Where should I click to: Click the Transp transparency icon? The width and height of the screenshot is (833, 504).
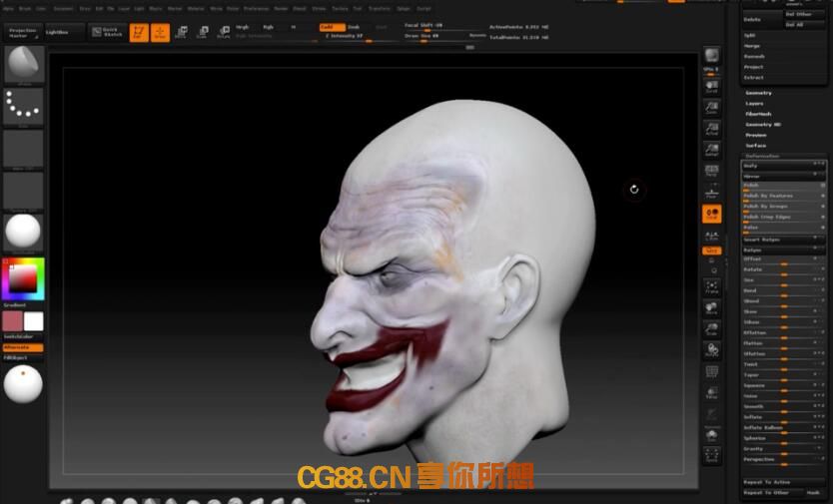tap(711, 393)
